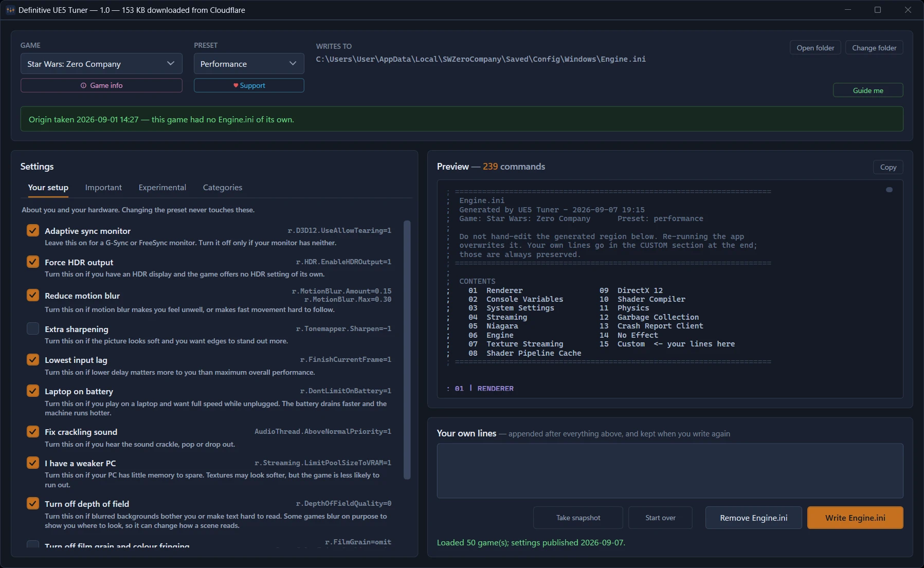Image resolution: width=924 pixels, height=568 pixels.
Task: Click the Generated by UE5 Tuner line
Action: 552,210
